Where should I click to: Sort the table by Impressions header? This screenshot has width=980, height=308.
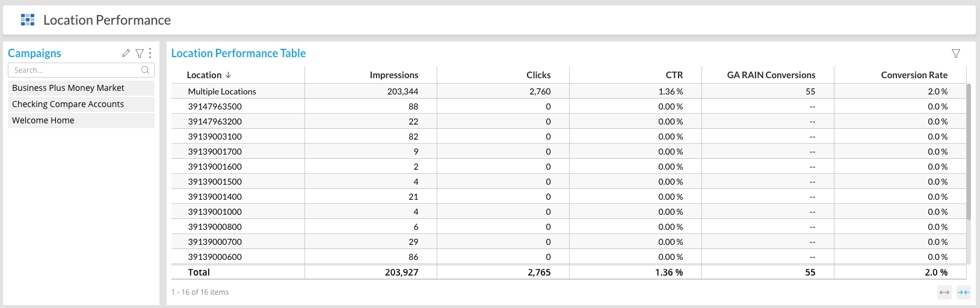point(393,75)
